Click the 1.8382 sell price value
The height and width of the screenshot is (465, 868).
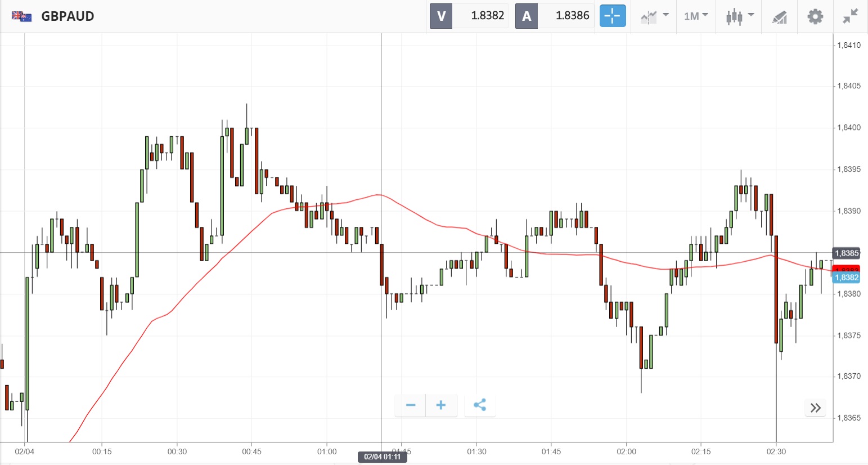coord(487,16)
